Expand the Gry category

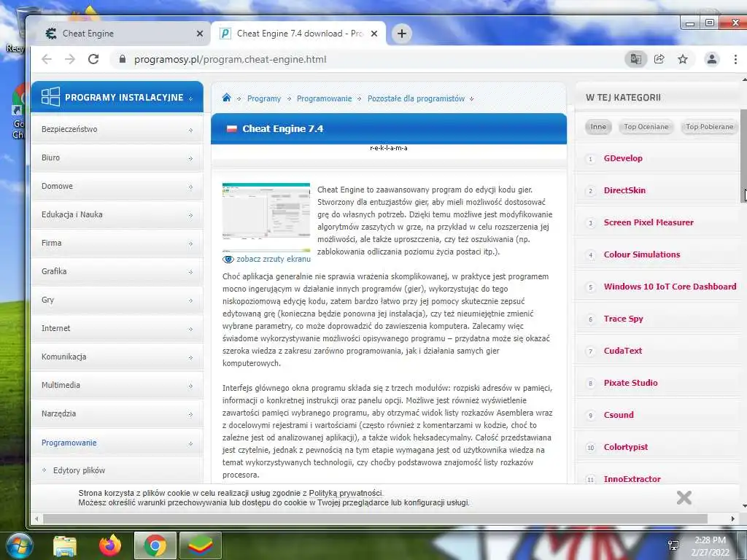coord(117,300)
